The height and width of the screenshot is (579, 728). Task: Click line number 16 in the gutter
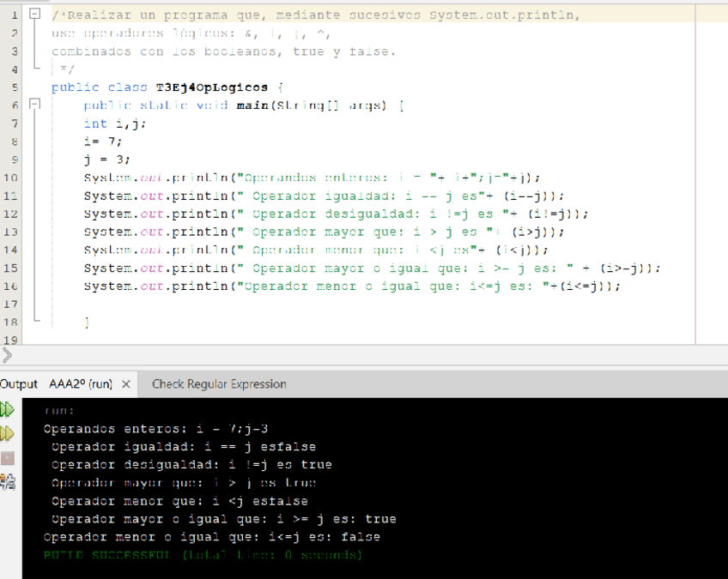click(12, 286)
